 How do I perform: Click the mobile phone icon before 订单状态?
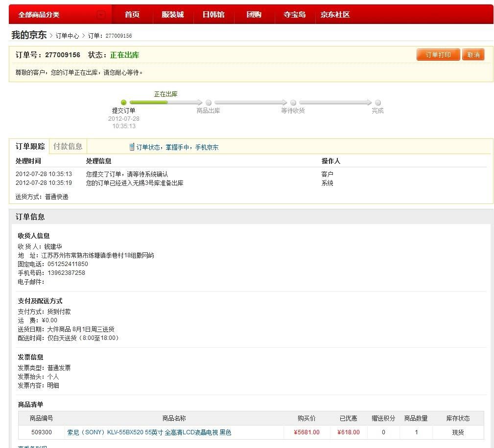tap(132, 147)
